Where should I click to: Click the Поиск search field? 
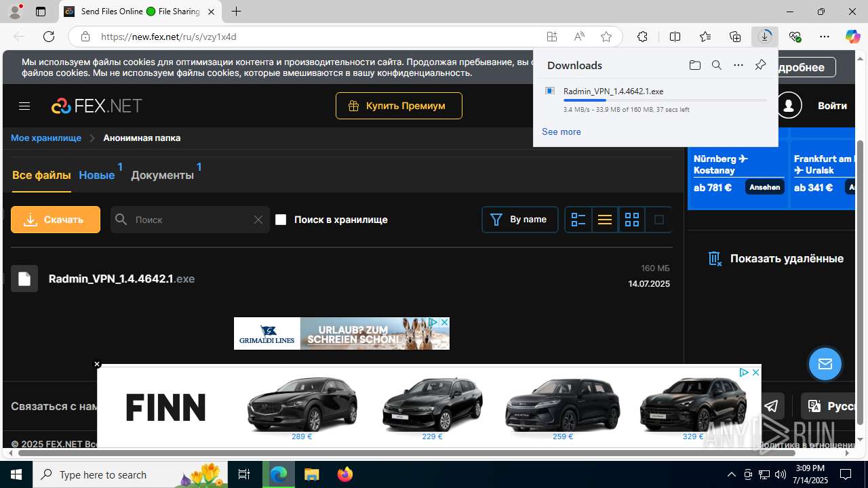click(190, 220)
